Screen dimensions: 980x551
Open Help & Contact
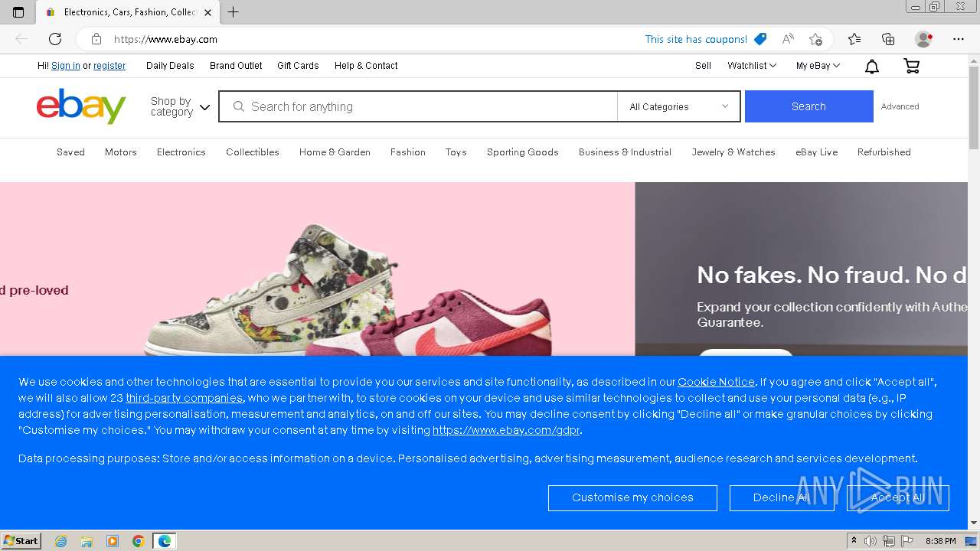[366, 66]
